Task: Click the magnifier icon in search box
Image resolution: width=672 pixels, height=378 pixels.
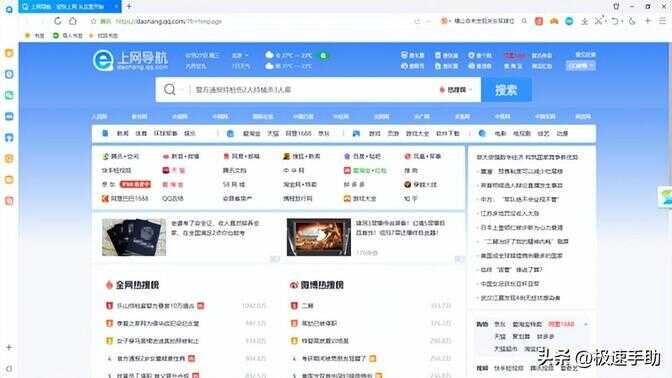Action: coord(170,89)
